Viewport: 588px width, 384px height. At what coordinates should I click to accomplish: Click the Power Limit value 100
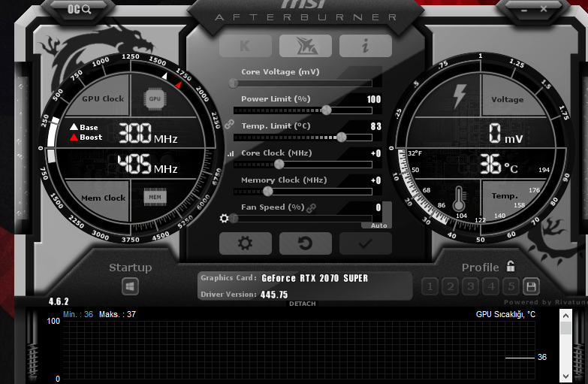[x=374, y=99]
